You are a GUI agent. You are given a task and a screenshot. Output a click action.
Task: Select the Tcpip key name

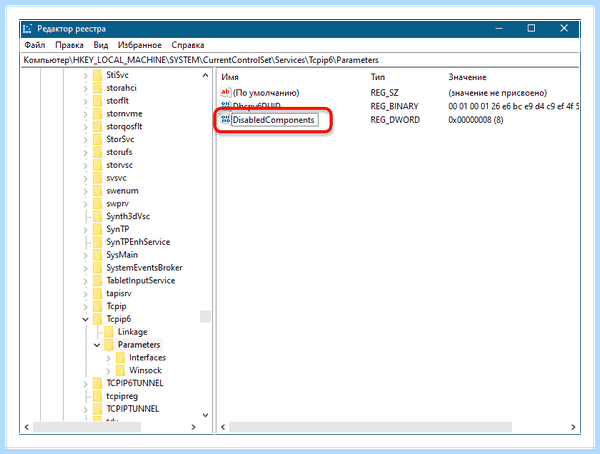pyautogui.click(x=116, y=306)
